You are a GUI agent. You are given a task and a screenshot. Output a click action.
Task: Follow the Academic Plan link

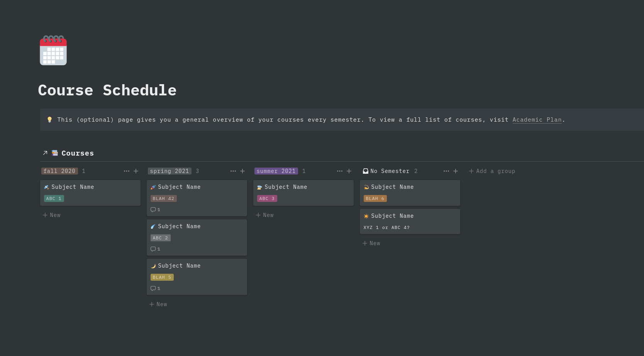click(537, 120)
